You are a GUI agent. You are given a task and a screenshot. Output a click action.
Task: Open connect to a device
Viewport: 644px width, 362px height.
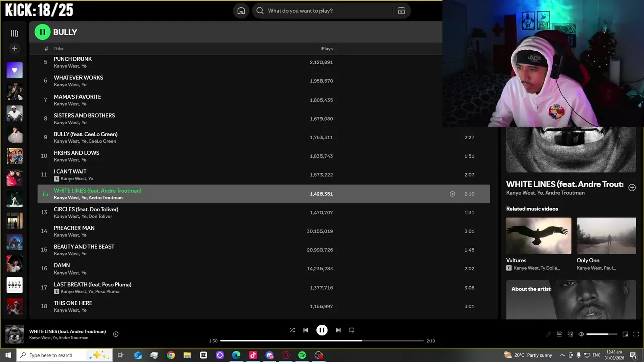[570, 334]
